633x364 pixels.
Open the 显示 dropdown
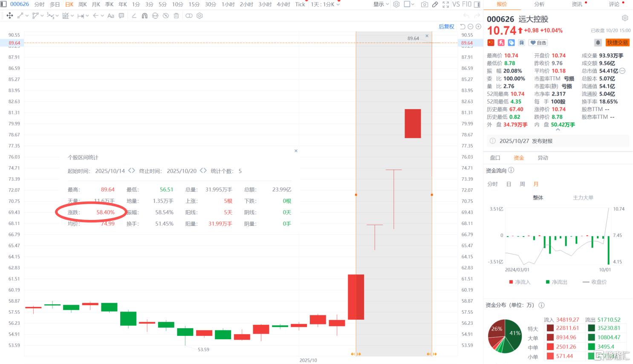381,4
